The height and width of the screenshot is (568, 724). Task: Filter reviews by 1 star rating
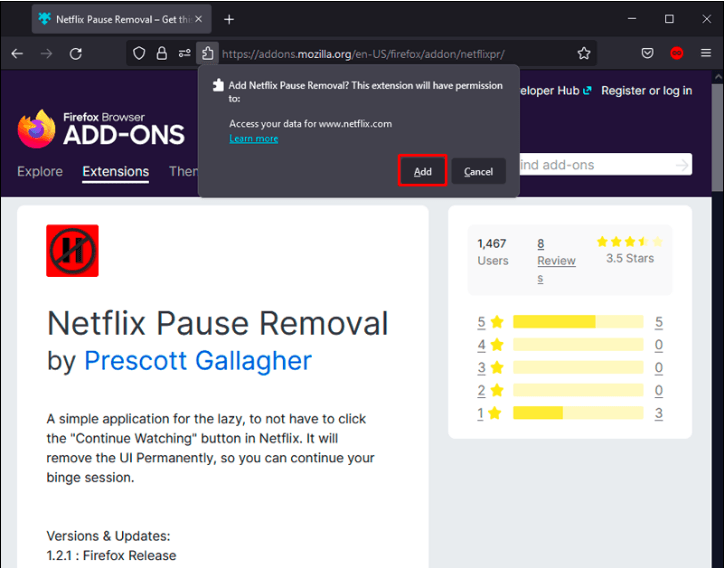pos(490,413)
